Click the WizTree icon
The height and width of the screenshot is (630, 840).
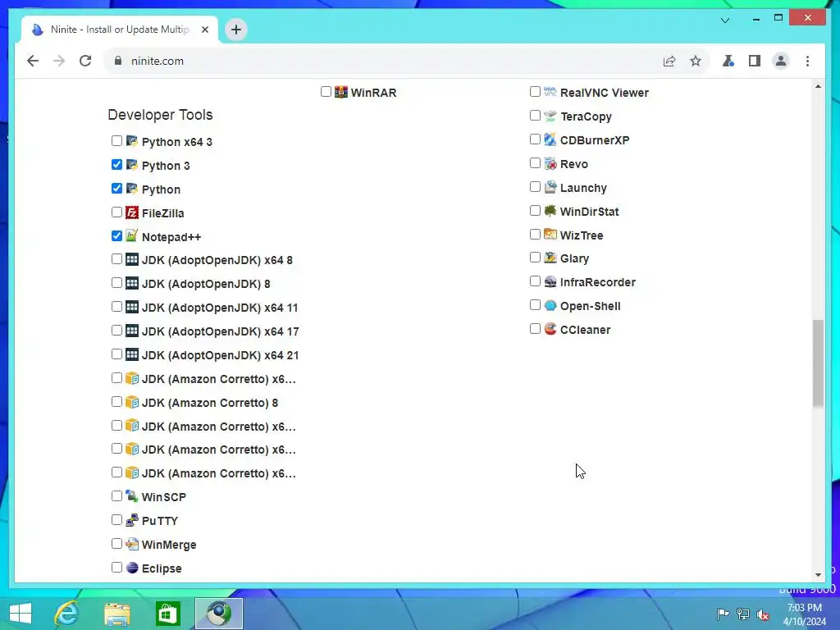click(x=550, y=235)
